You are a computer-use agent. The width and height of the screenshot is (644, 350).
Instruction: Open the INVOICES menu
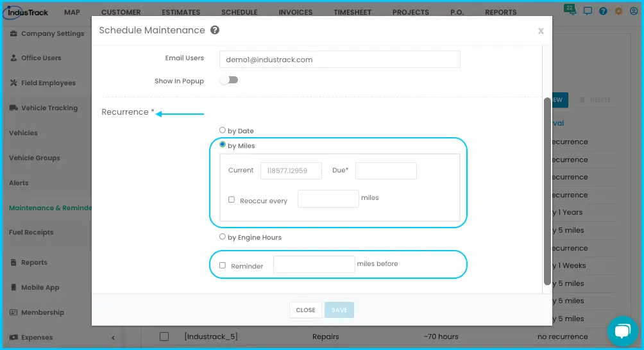pos(296,12)
